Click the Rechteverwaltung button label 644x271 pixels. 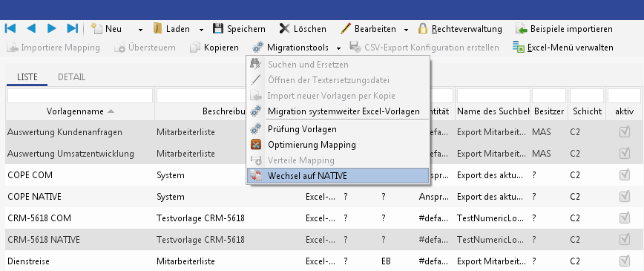467,29
